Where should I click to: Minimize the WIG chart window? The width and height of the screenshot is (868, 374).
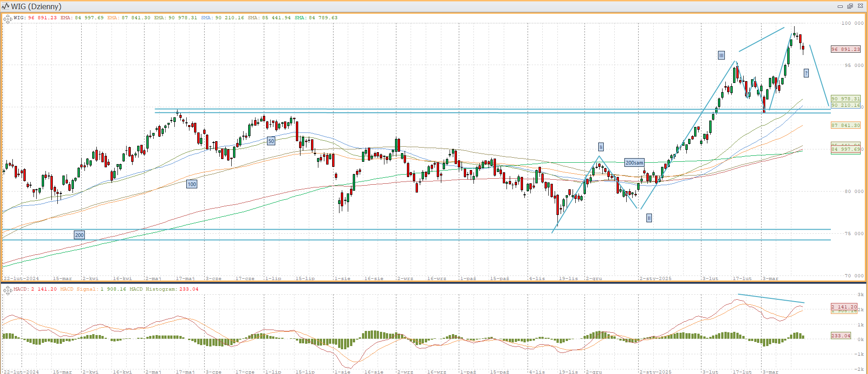pyautogui.click(x=840, y=6)
